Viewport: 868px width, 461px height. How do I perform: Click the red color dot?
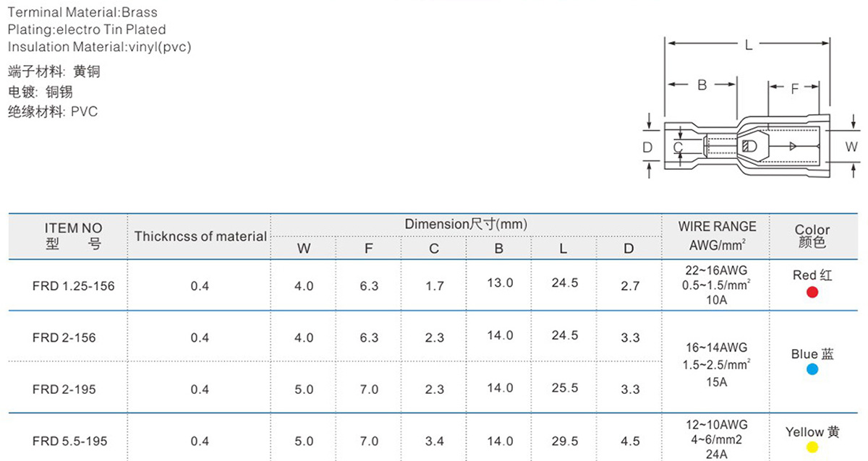(x=812, y=292)
